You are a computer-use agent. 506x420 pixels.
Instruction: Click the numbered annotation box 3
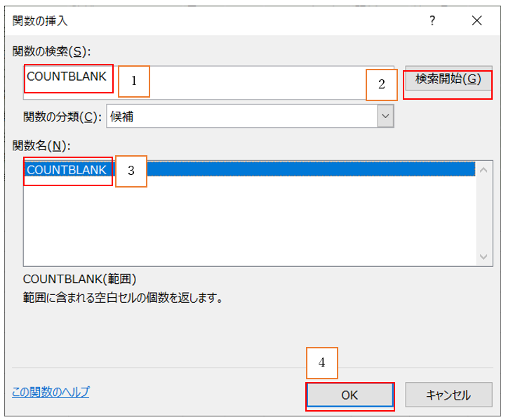(131, 171)
